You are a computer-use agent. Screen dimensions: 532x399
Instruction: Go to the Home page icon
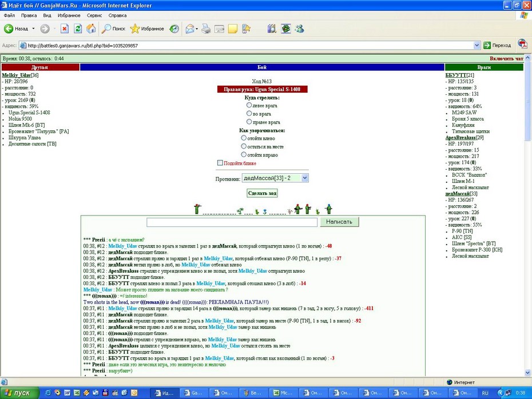[91, 29]
